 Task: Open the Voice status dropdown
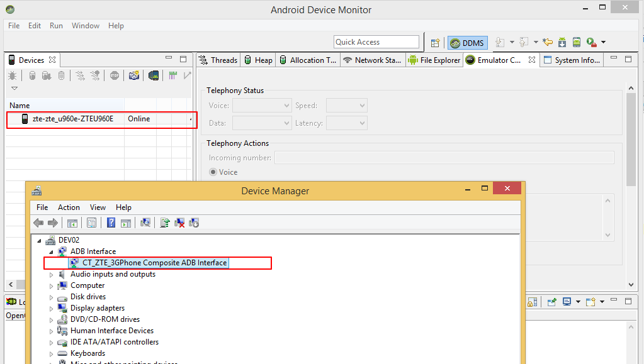tap(262, 106)
